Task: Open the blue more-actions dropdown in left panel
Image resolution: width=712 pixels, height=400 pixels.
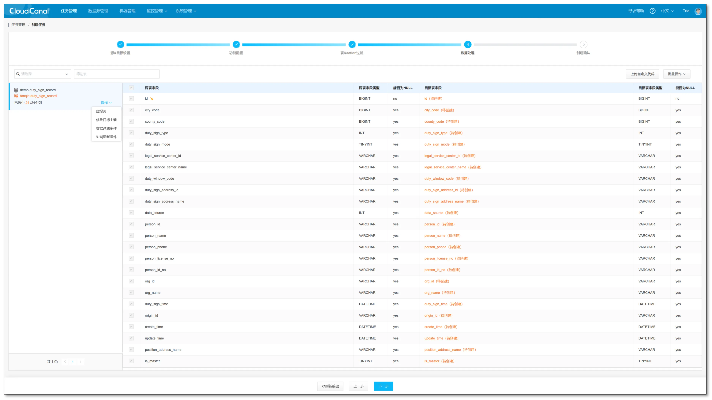Action: click(x=105, y=103)
